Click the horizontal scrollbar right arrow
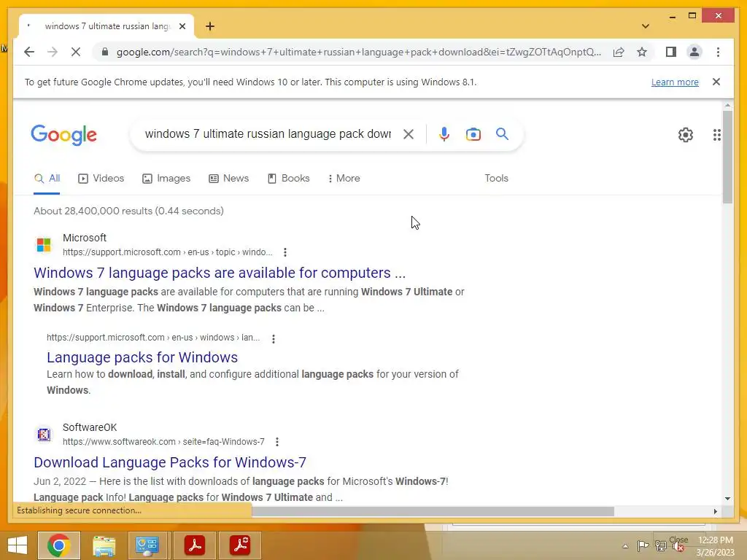Viewport: 747px width, 560px height. [715, 511]
